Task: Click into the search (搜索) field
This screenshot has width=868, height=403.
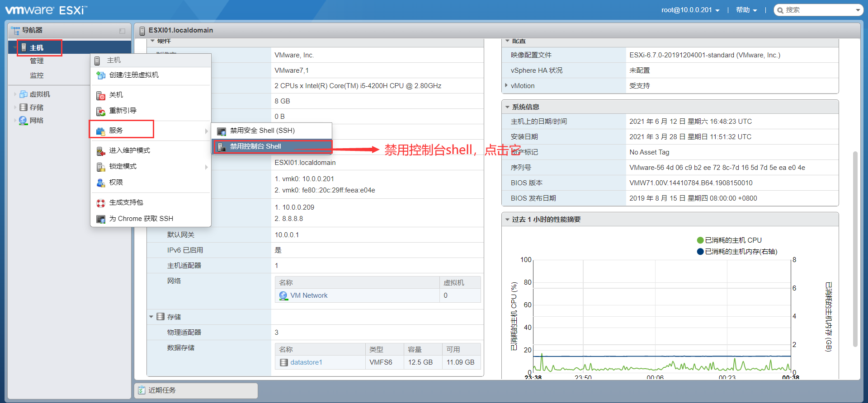Action: (818, 10)
